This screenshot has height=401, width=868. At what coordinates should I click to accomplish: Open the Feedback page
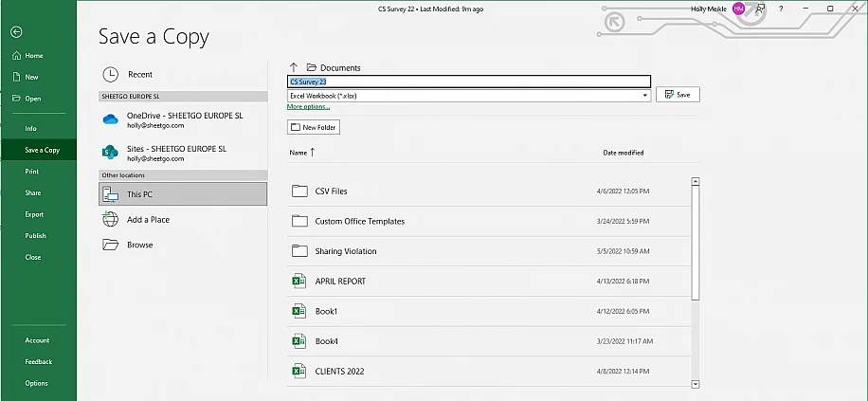pyautogui.click(x=38, y=362)
